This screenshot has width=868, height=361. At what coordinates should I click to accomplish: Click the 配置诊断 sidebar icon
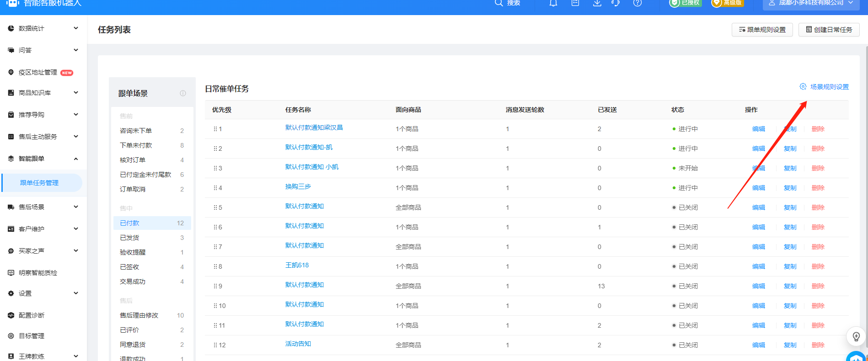click(11, 315)
